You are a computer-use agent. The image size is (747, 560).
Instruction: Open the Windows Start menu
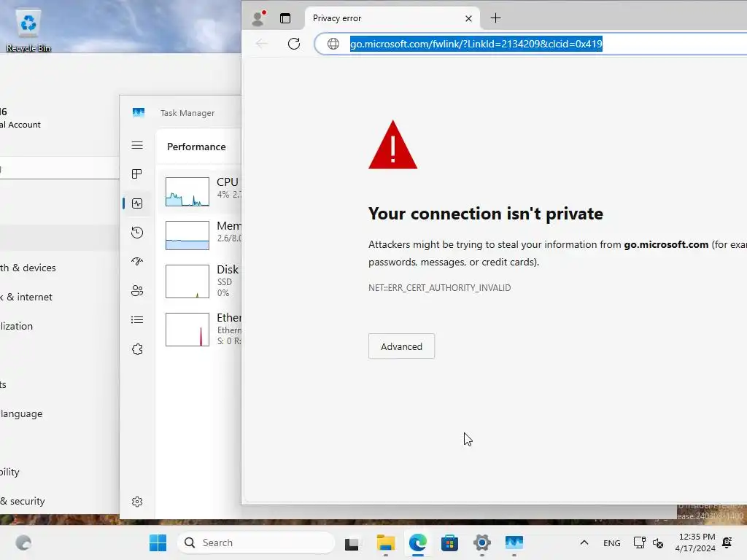tap(158, 542)
